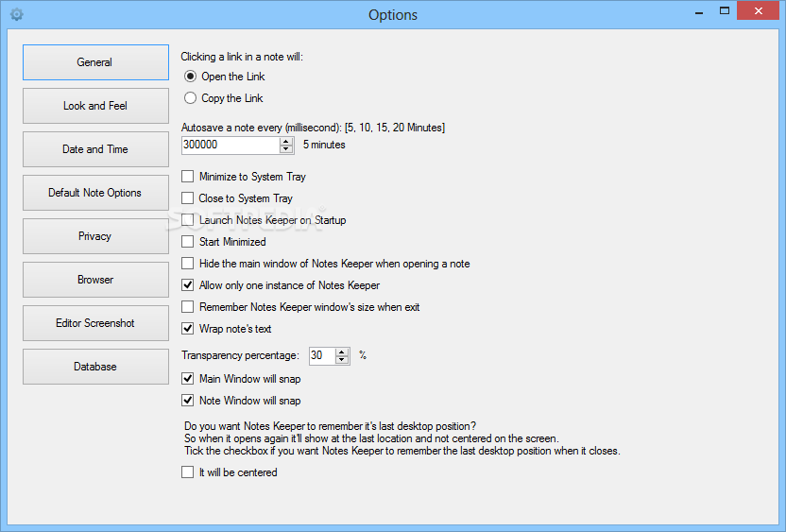Click the autosave milliseconds input field

[231, 145]
